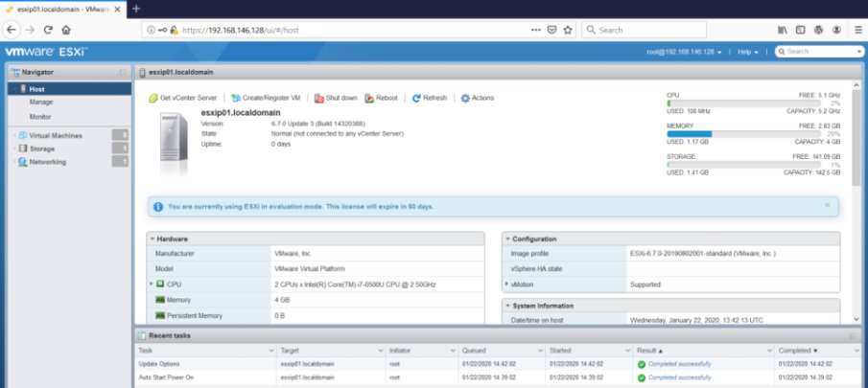The height and width of the screenshot is (388, 868).
Task: Expand the vMotion row
Action: 506,285
